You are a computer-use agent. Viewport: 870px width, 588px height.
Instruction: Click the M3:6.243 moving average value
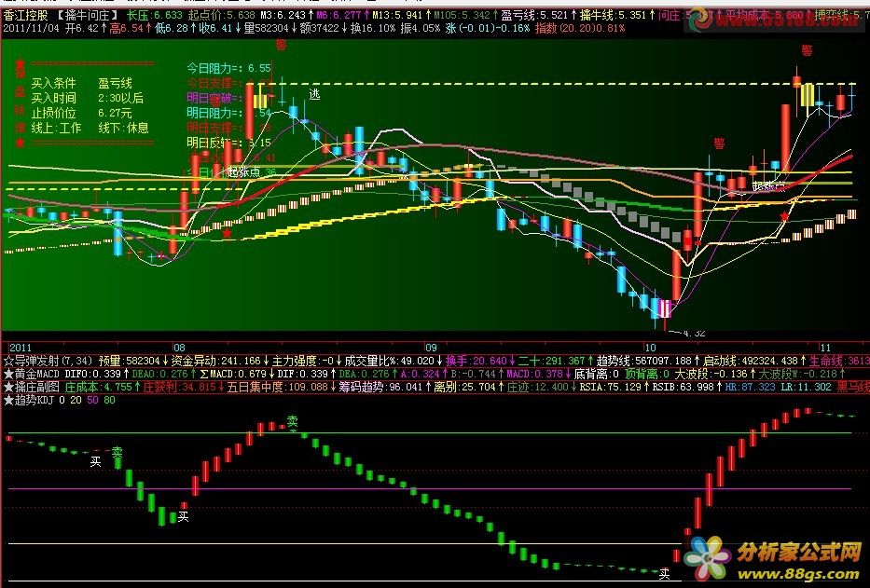click(283, 16)
